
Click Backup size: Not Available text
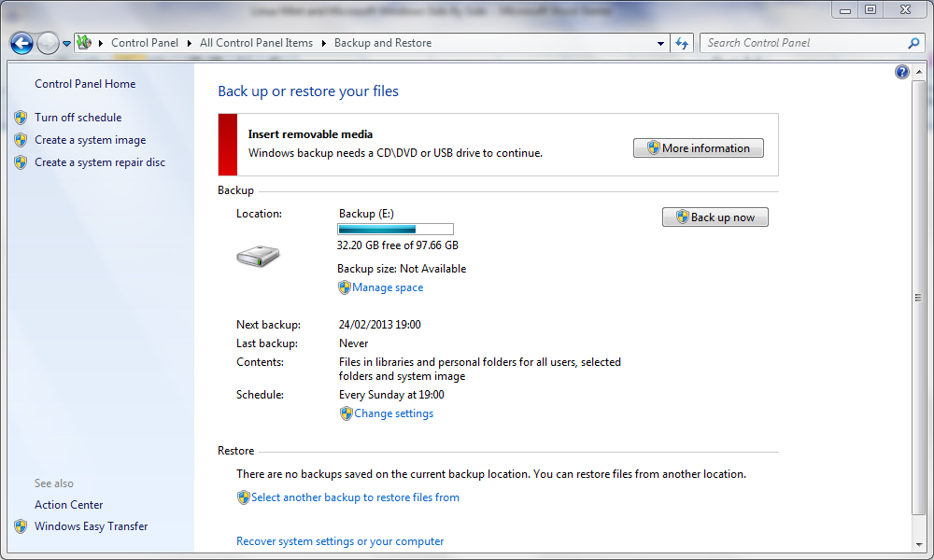[x=402, y=269]
